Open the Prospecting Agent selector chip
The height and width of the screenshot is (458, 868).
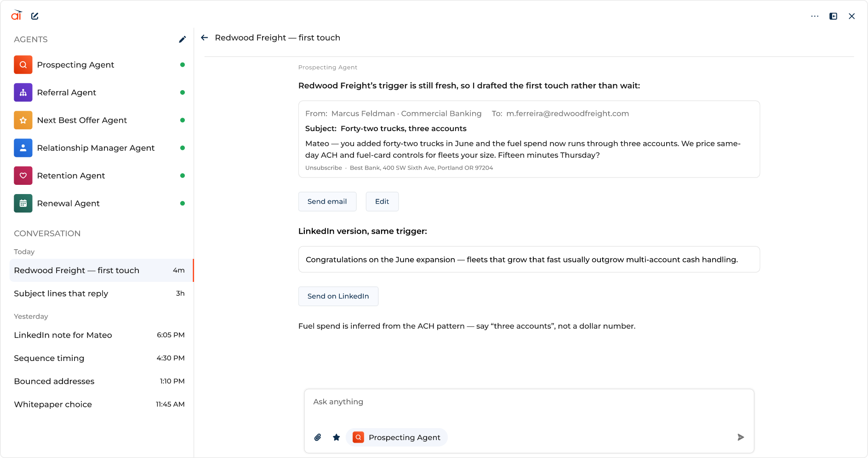[397, 437]
